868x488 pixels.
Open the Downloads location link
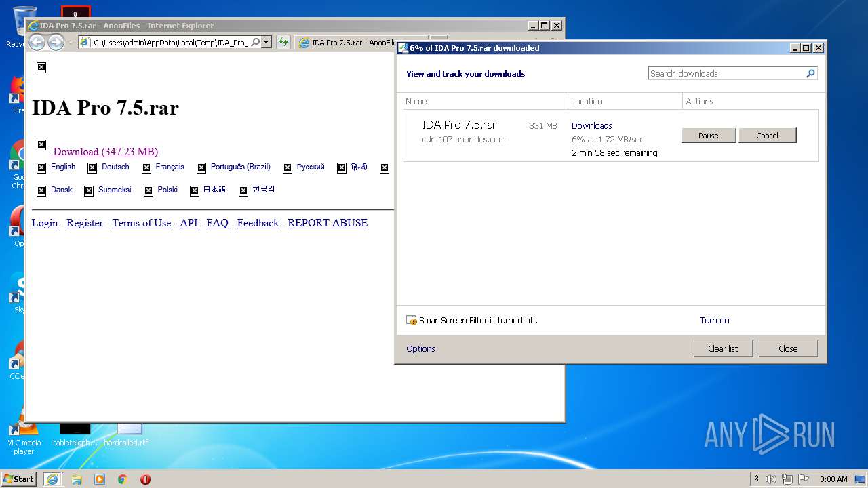591,125
